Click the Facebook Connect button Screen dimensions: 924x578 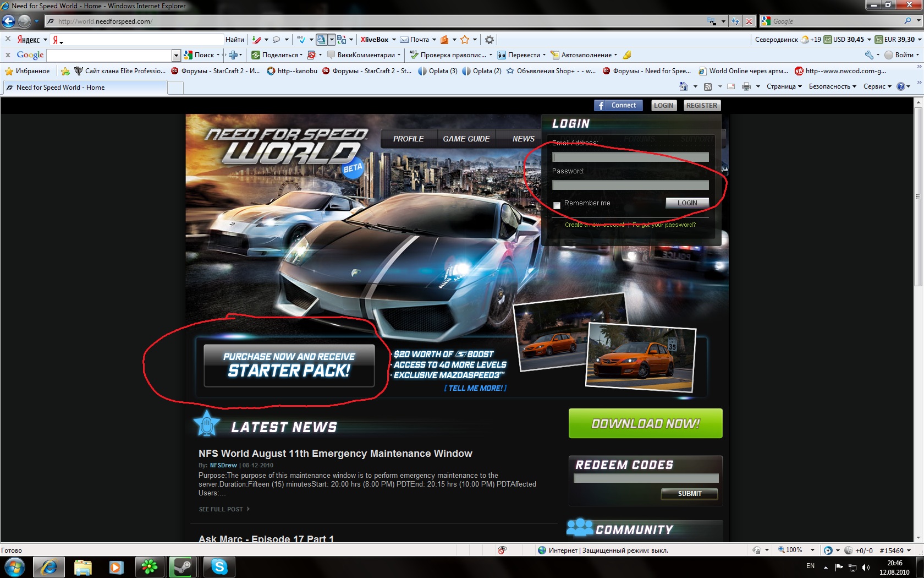(618, 106)
